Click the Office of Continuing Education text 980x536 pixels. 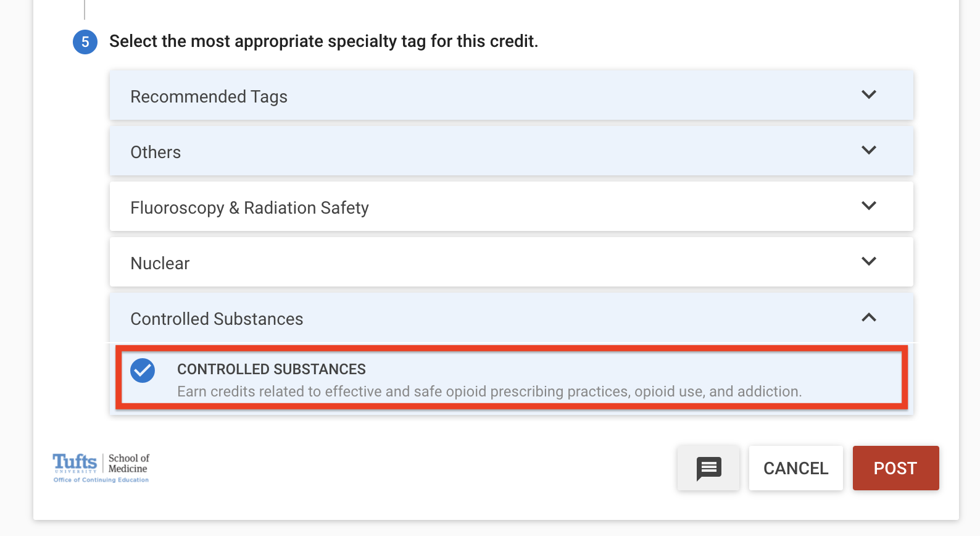(x=101, y=480)
